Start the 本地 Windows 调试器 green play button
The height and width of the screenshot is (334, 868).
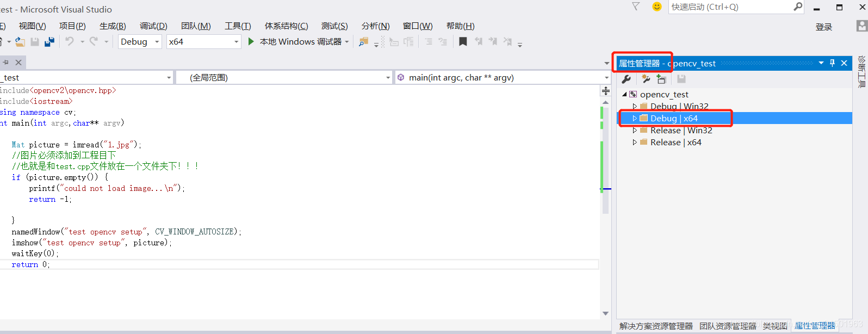tap(251, 41)
